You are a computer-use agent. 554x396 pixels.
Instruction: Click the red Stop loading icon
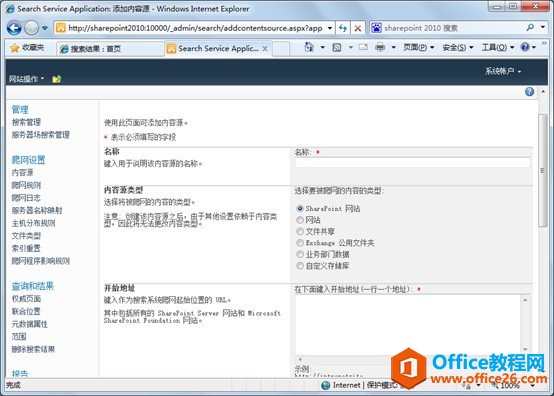pos(358,28)
